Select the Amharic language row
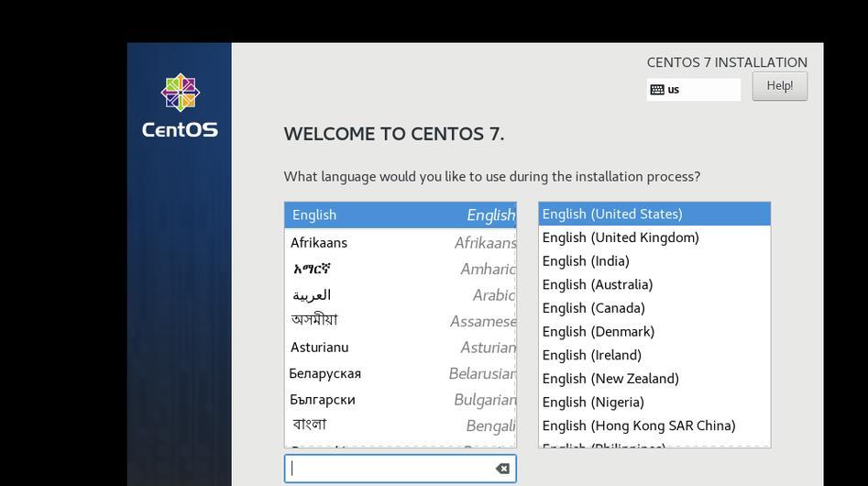Image resolution: width=868 pixels, height=486 pixels. [401, 269]
